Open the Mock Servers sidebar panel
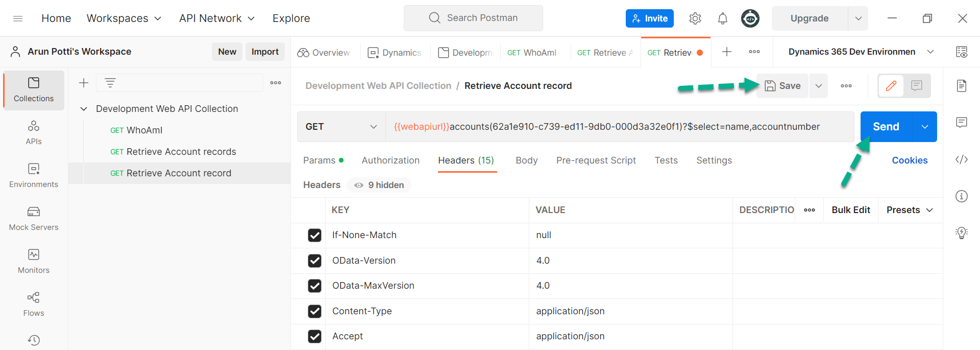The height and width of the screenshot is (350, 980). click(x=34, y=219)
